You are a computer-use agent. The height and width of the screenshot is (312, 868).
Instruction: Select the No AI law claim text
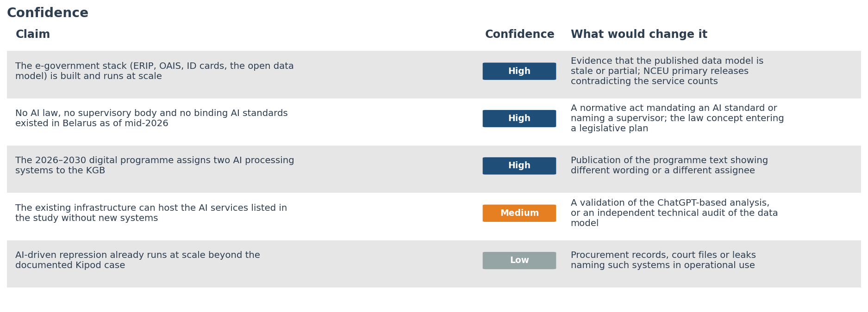[x=151, y=118]
